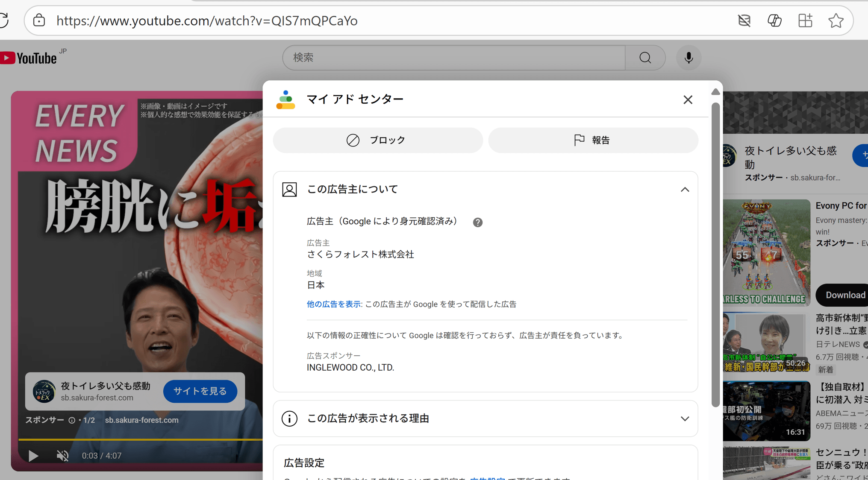The height and width of the screenshot is (480, 868).
Task: Click サイトを見る button on the video ad
Action: [x=200, y=391]
